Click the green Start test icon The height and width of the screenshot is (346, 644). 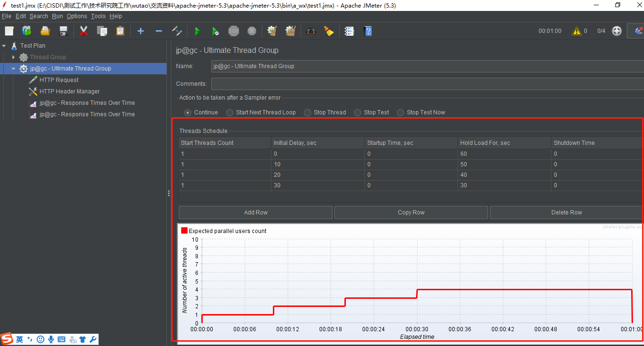[x=197, y=31]
